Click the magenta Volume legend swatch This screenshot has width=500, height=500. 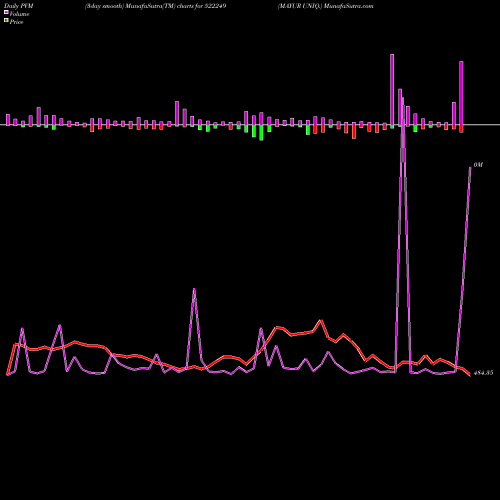pyautogui.click(x=6, y=13)
